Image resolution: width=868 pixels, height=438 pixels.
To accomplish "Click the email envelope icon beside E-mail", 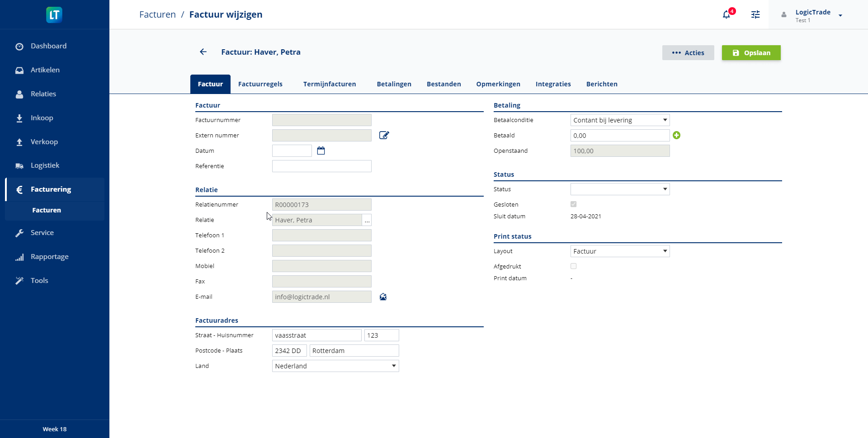I will tap(383, 297).
